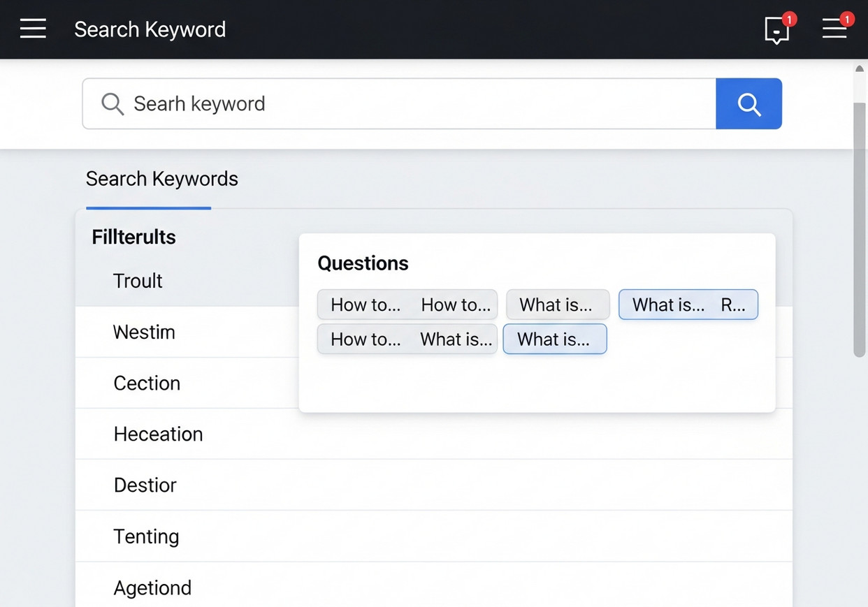The width and height of the screenshot is (868, 607).
Task: Click the Search Keyword page title
Action: point(150,29)
